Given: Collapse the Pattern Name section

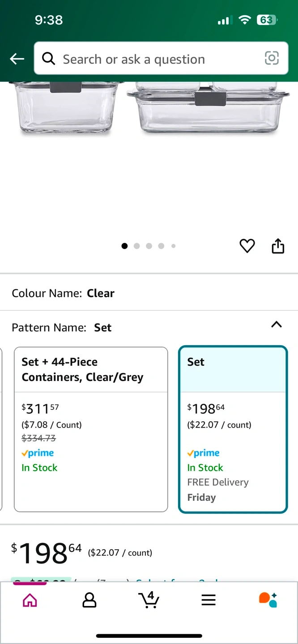Looking at the screenshot, I should 277,325.
